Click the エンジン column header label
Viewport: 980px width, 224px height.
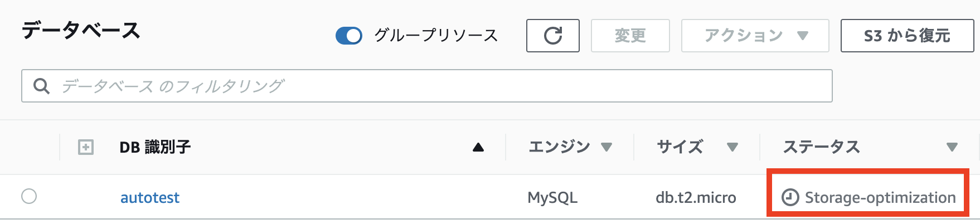click(559, 148)
